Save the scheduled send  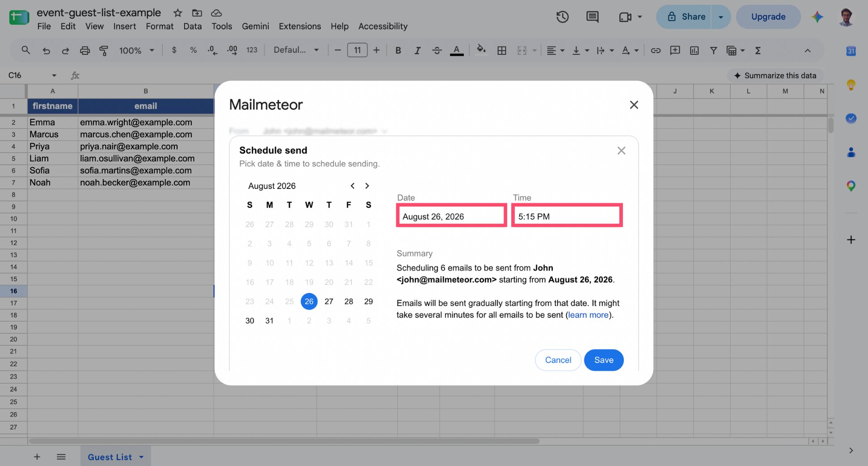604,360
